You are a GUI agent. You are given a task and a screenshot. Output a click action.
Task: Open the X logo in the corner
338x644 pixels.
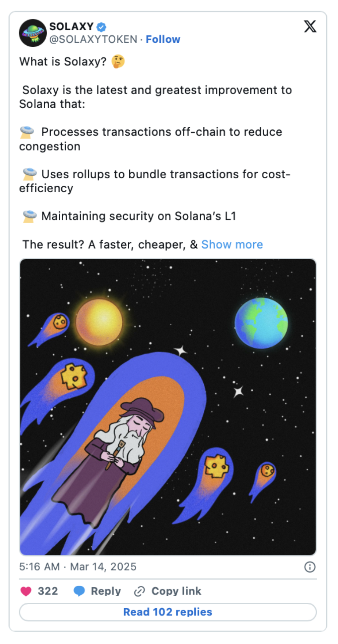[310, 26]
